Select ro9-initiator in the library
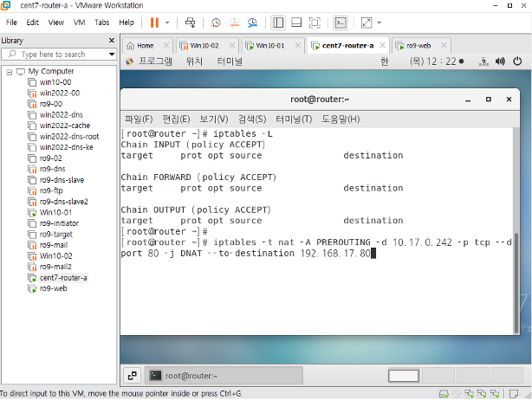The image size is (532, 400). (59, 223)
